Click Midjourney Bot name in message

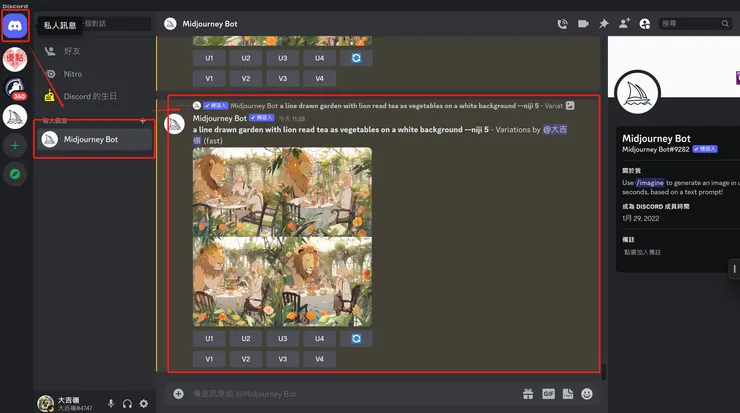[x=219, y=118]
